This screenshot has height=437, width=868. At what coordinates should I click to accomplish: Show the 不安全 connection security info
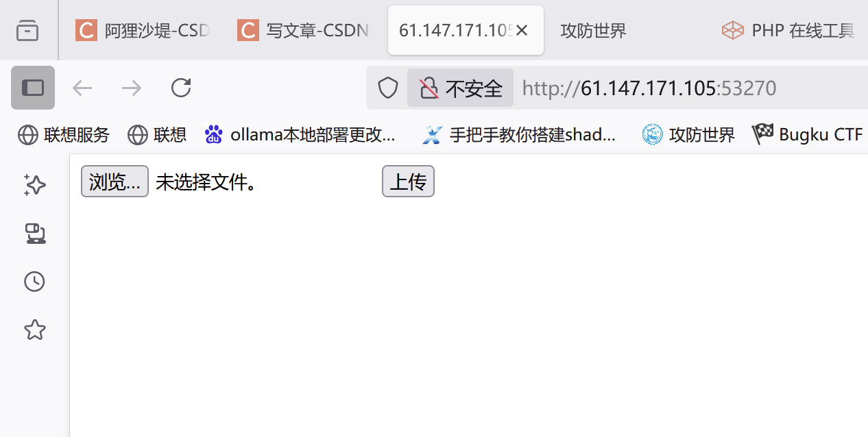click(x=461, y=88)
